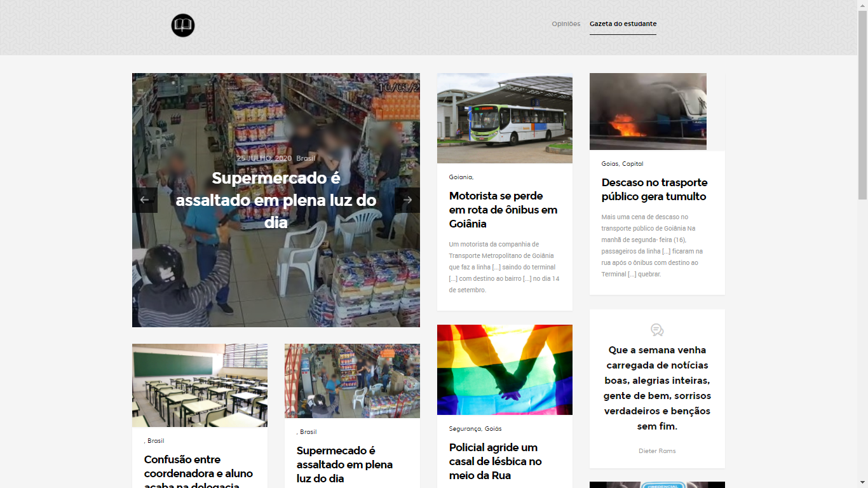
Task: Open the rainbow flag hands image
Action: click(505, 370)
